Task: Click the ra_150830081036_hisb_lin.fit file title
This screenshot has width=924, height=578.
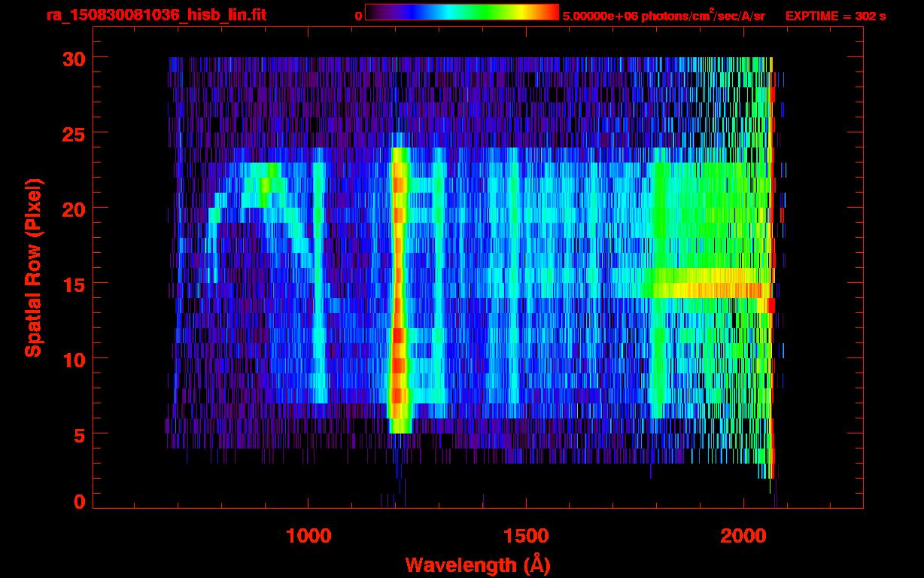Action: (154, 15)
